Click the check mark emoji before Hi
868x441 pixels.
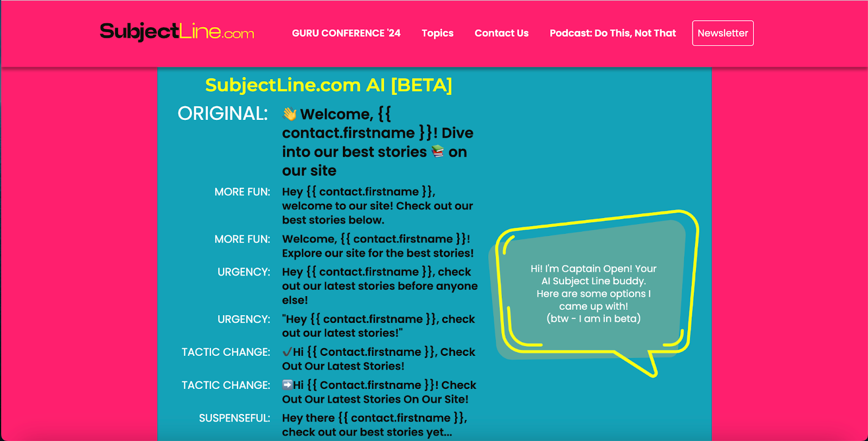point(288,352)
